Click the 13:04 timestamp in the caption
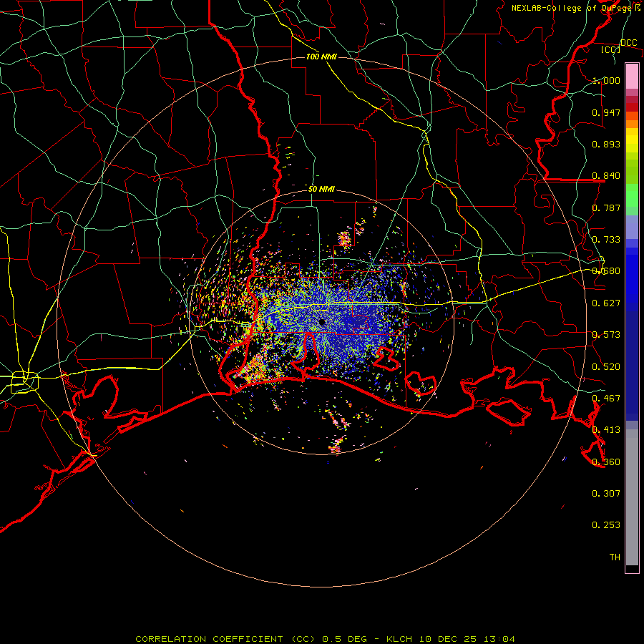644x644 pixels. click(x=499, y=639)
